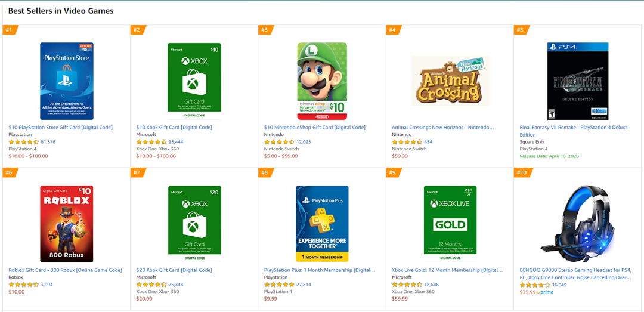Viewport: 644px width, 312px height.
Task: Click 'Roblox Gift Card - 800 Robux' link
Action: point(65,270)
